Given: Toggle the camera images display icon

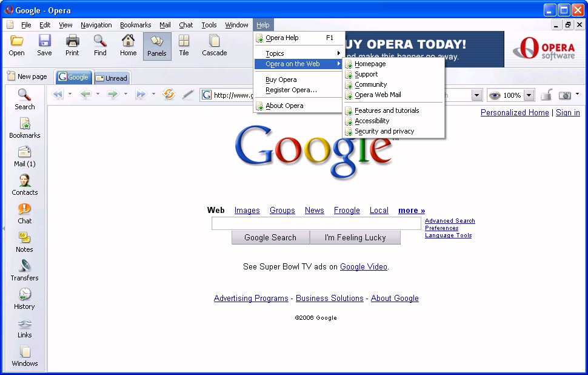Looking at the screenshot, I should click(565, 95).
